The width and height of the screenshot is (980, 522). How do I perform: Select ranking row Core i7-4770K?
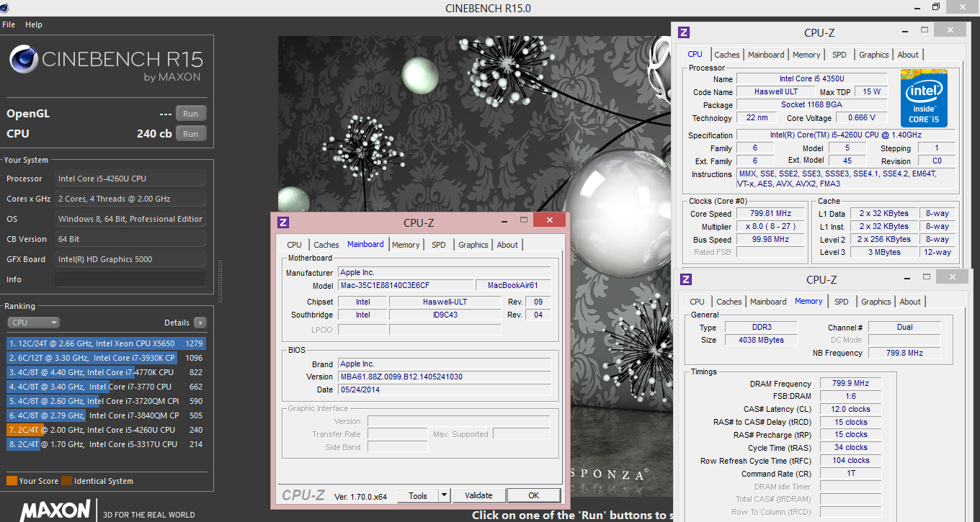(107, 372)
